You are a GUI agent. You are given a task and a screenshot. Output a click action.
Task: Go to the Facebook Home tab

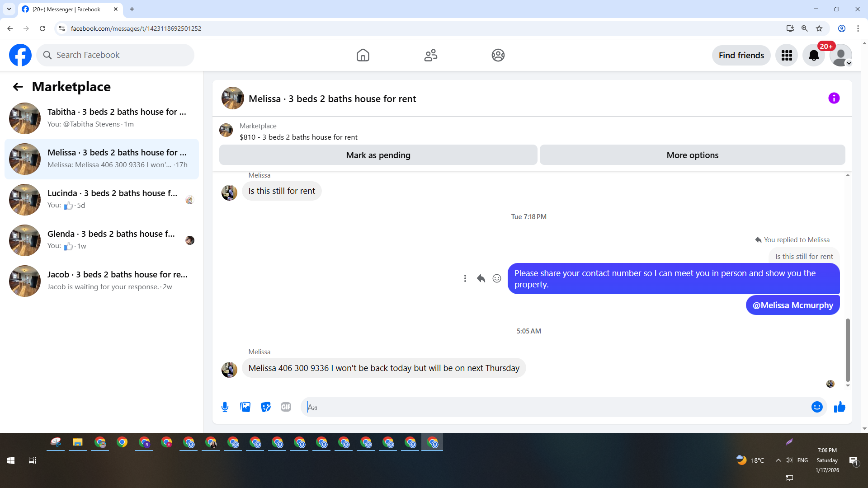click(363, 56)
